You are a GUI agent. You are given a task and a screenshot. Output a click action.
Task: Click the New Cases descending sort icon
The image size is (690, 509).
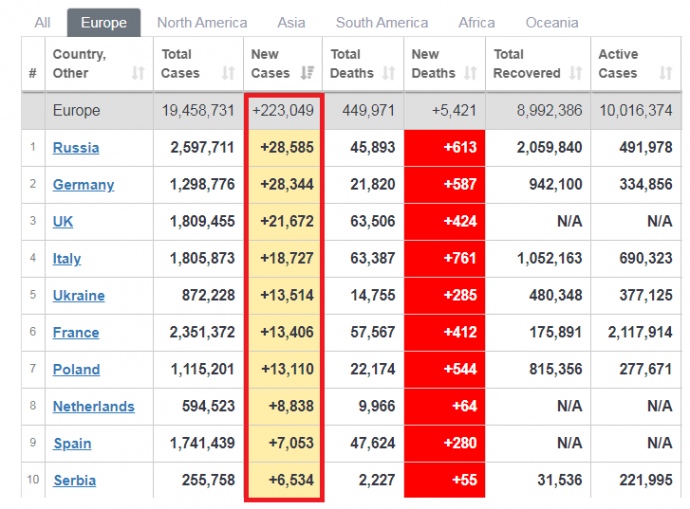[x=307, y=73]
